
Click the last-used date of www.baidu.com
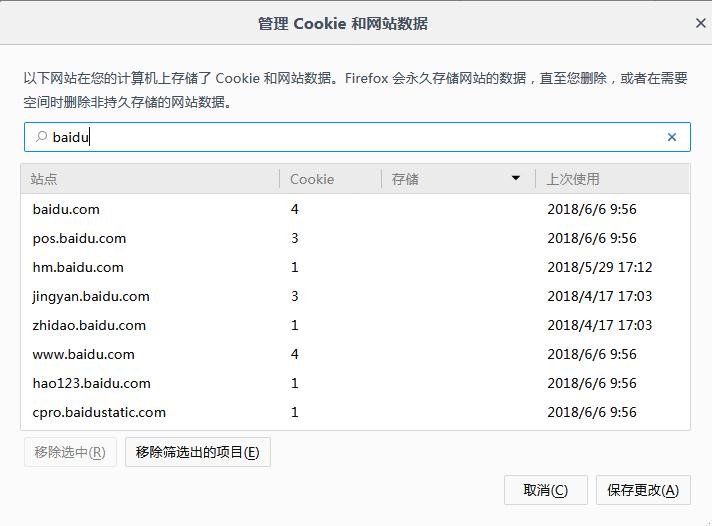coord(592,354)
